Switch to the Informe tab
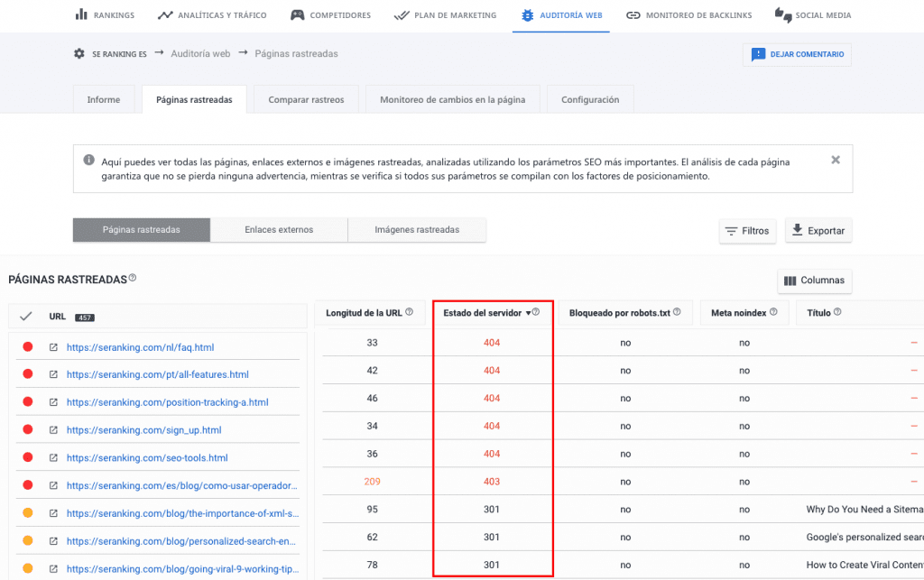The width and height of the screenshot is (924, 580). (104, 99)
